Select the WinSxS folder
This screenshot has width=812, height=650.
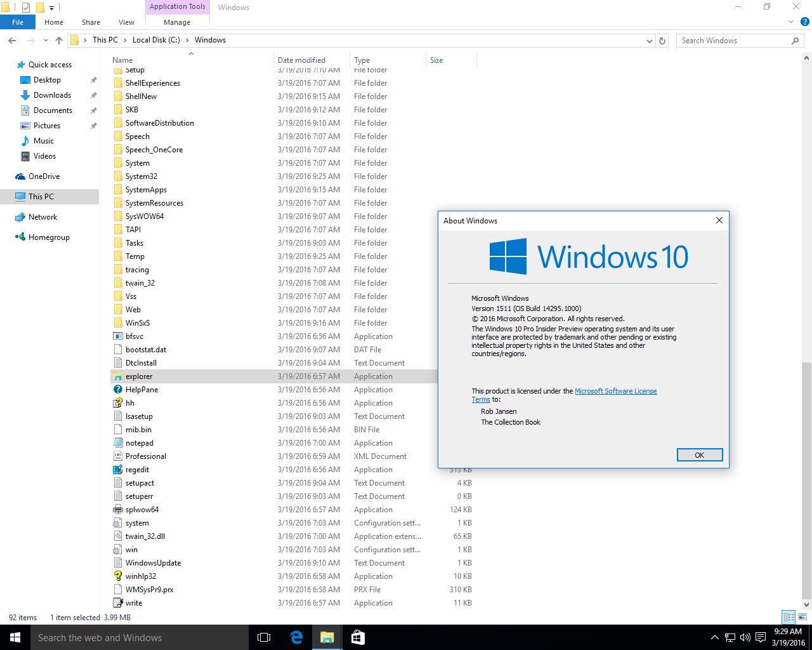point(138,323)
